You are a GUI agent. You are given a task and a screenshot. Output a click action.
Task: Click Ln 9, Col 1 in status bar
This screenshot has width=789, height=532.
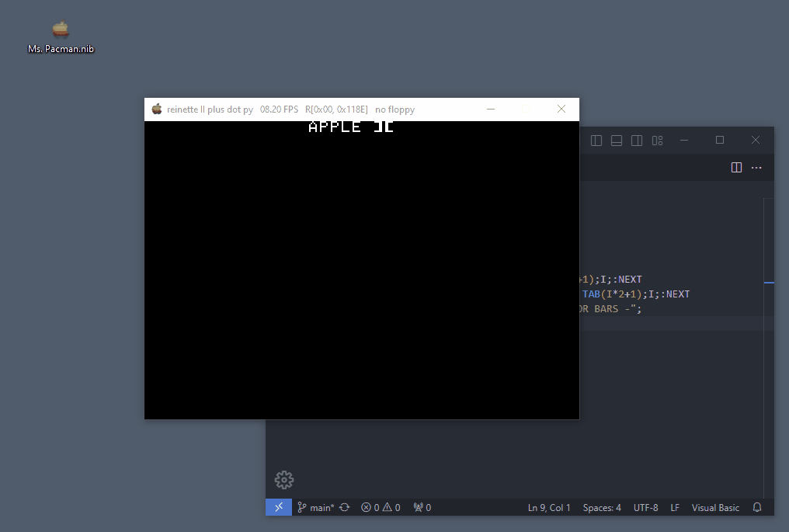549,507
